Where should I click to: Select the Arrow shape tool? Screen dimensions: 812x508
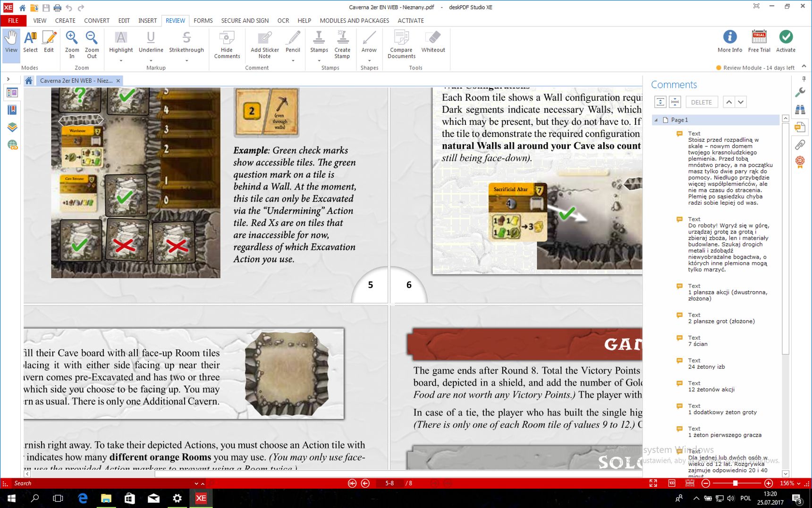(x=369, y=42)
